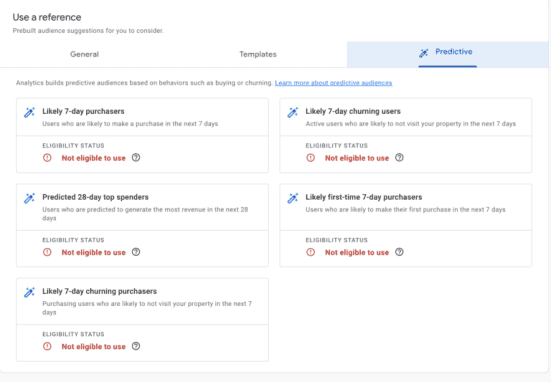
Task: Open help icon for Likely 7-day churning users eligibility
Action: click(x=399, y=158)
